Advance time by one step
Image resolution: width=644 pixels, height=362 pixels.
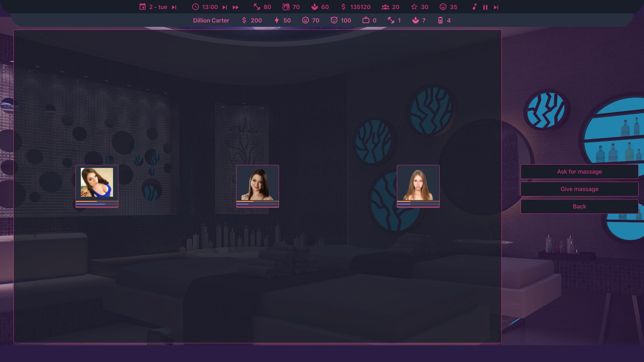click(x=225, y=7)
